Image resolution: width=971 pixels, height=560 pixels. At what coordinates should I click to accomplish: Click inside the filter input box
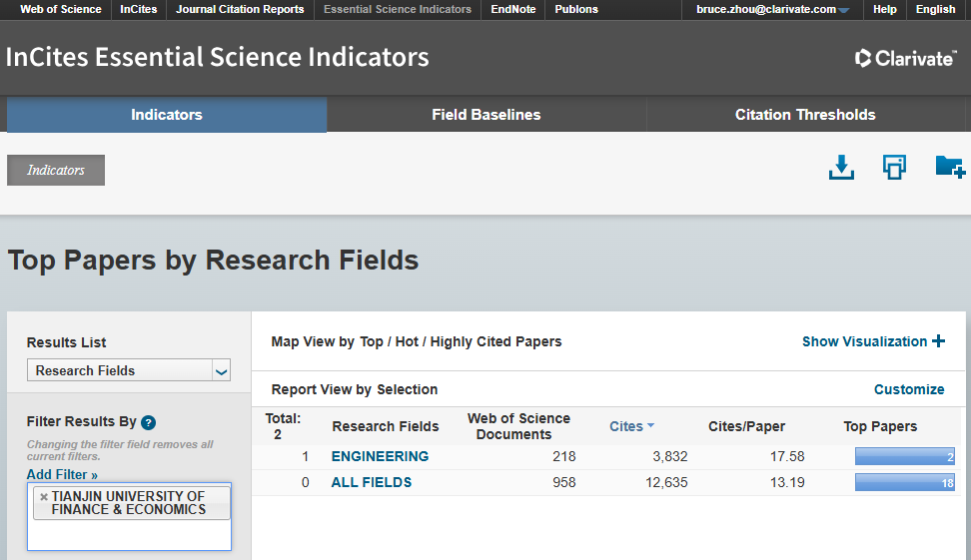tap(128, 535)
